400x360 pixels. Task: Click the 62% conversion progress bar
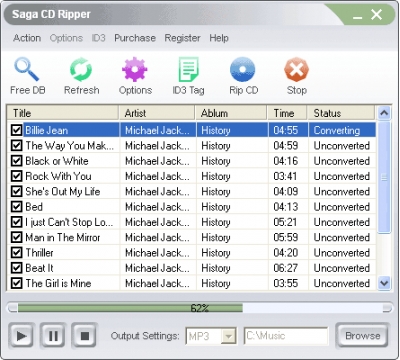click(200, 308)
